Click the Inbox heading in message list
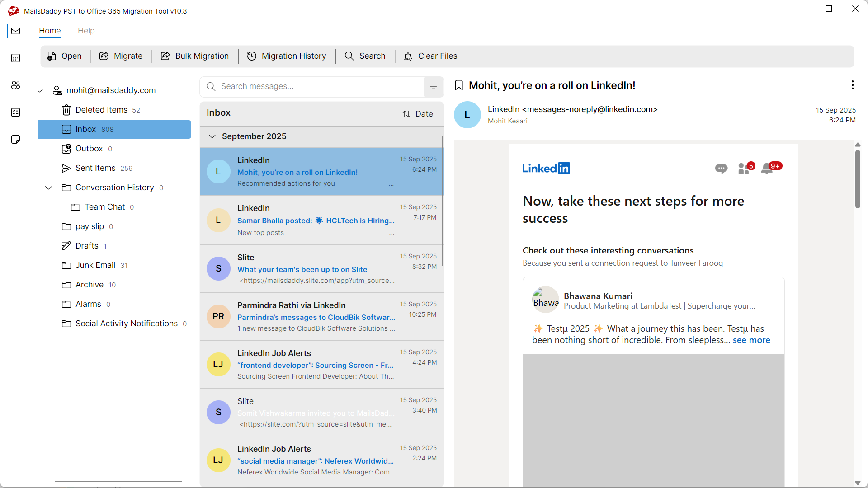Screen dimensions: 868x488 pos(218,113)
